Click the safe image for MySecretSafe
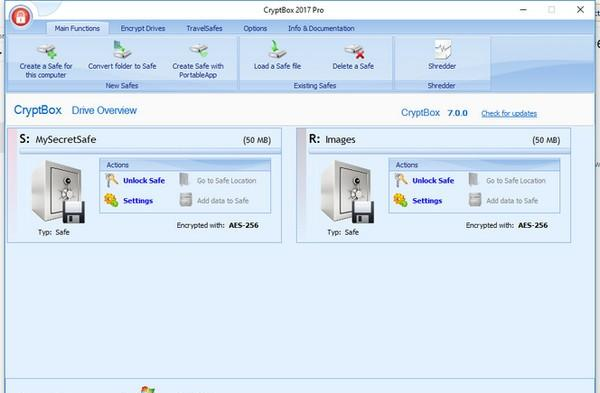This screenshot has width=600, height=393. (x=58, y=192)
